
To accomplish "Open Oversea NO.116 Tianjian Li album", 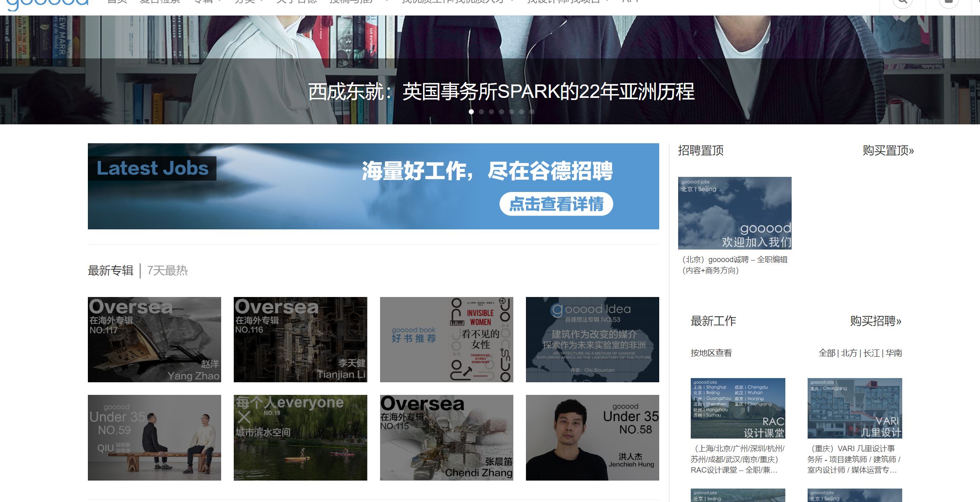I will tap(300, 339).
